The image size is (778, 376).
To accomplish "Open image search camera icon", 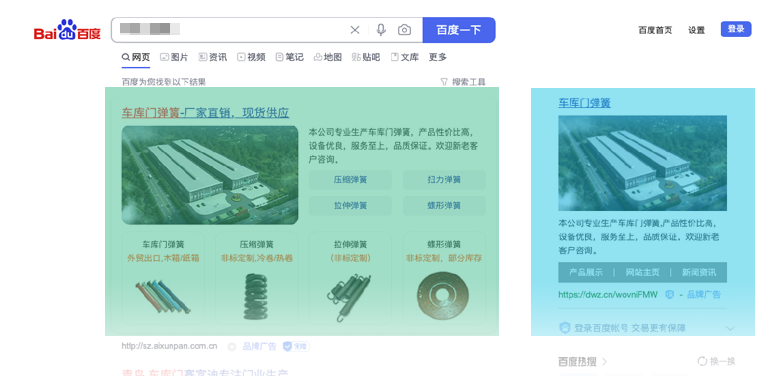I will coord(404,30).
